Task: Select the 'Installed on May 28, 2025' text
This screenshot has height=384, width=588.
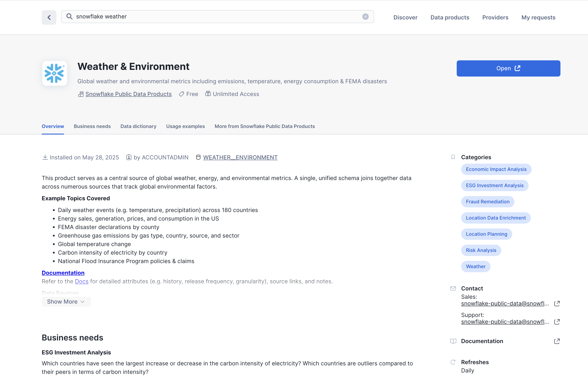Action: click(x=84, y=158)
